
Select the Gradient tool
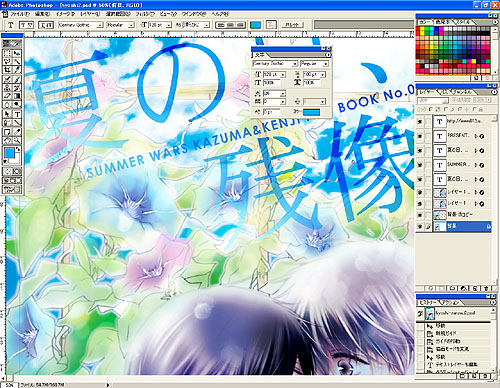(17, 96)
